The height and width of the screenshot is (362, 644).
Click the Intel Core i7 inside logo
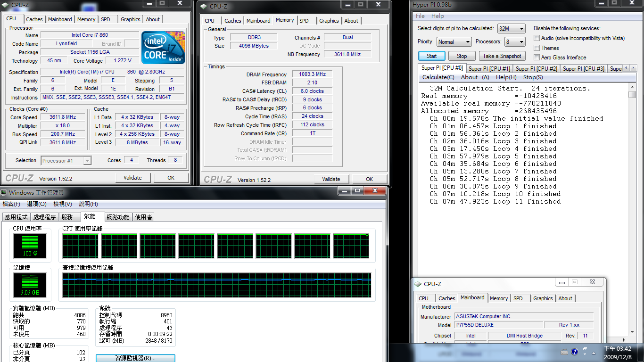(163, 48)
